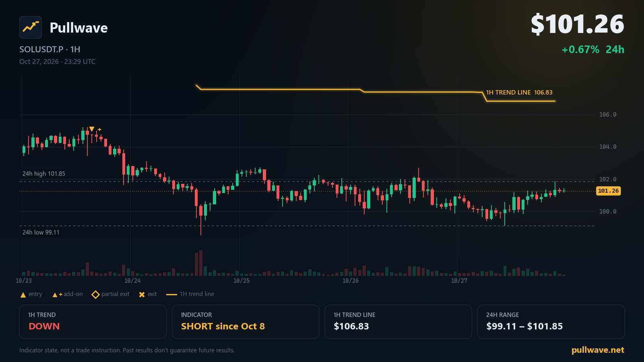644x362 pixels.
Task: Click the partial exit diamond legend icon
Action: (x=95, y=294)
